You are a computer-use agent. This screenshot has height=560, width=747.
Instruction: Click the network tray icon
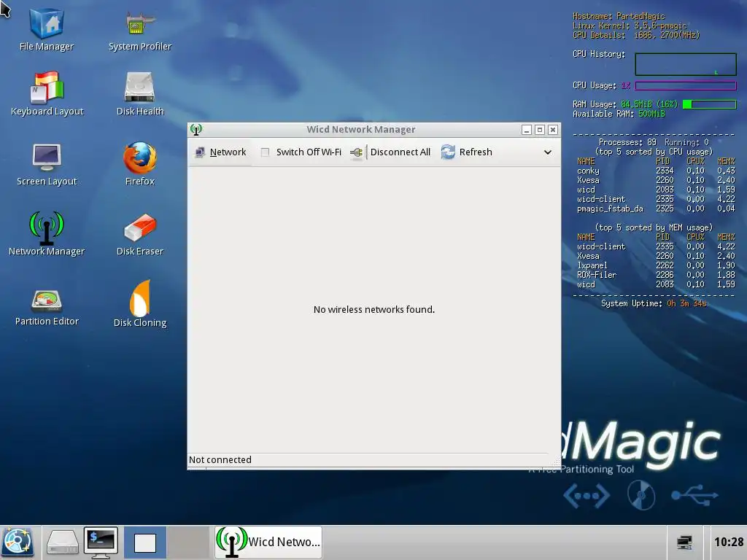click(x=684, y=542)
